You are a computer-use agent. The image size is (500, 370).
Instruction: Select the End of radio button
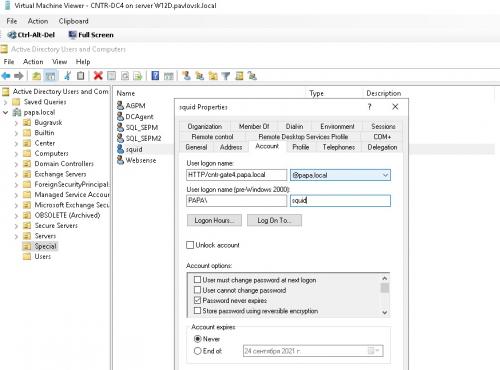tap(197, 351)
